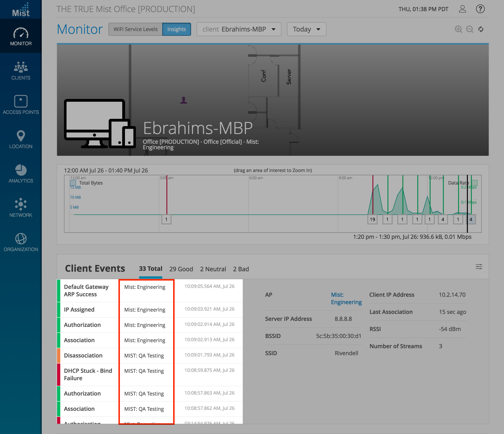Click the zoom out magnifier icon

[469, 29]
